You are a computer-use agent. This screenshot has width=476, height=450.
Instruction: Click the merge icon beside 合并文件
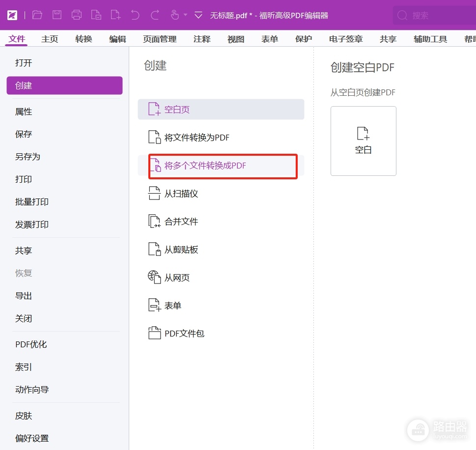coord(154,221)
